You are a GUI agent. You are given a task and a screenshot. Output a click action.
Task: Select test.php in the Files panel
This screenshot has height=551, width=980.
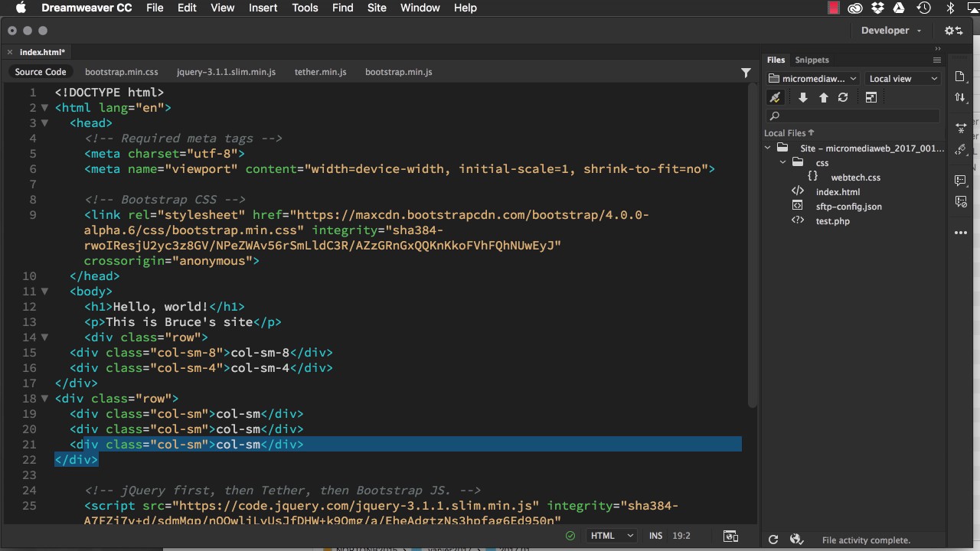tap(833, 221)
